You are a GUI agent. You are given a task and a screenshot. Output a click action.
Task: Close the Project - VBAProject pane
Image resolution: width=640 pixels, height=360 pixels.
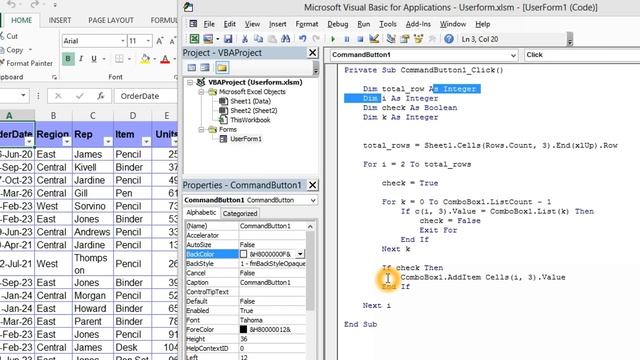(x=312, y=53)
